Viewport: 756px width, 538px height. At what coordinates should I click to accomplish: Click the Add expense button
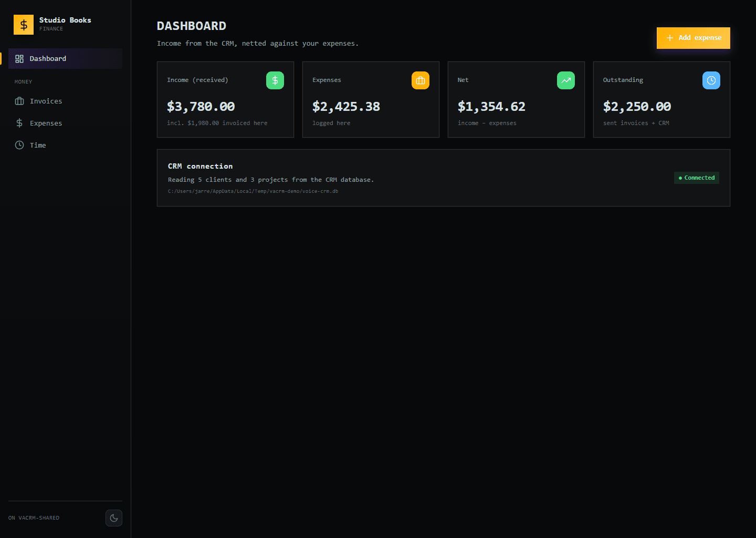click(x=693, y=38)
